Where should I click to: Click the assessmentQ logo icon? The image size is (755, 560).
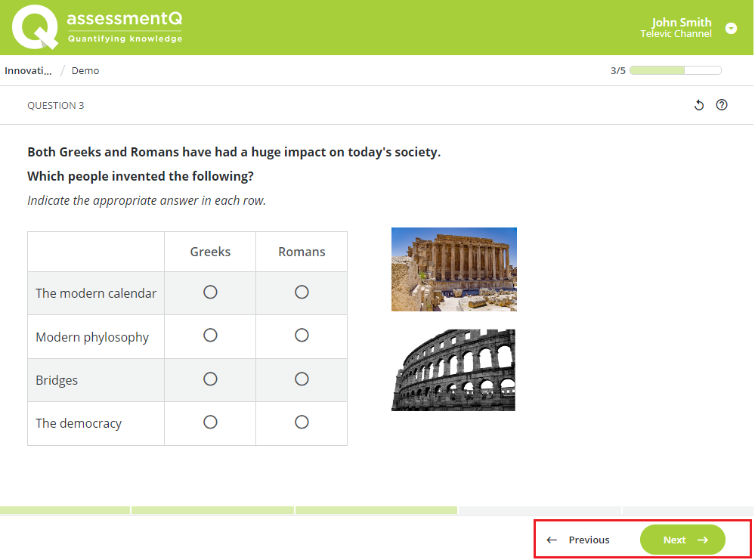pyautogui.click(x=35, y=27)
